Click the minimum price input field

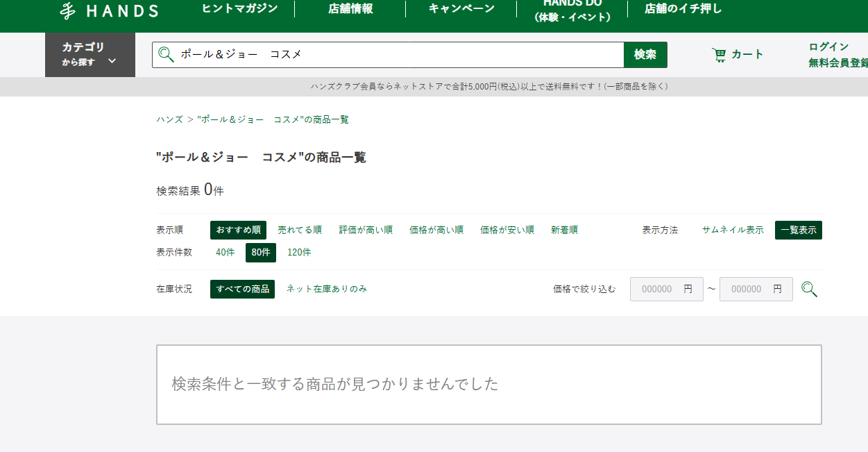click(667, 289)
